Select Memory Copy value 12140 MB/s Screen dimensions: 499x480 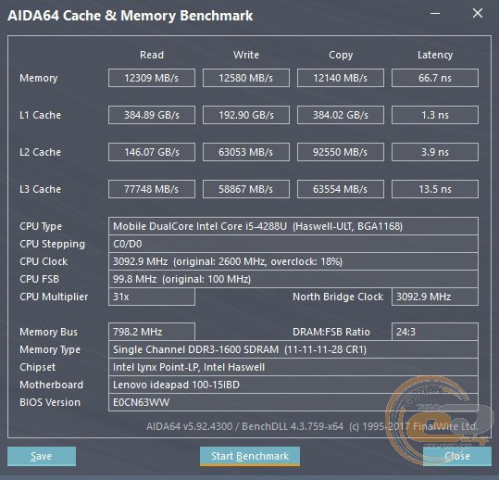tap(340, 78)
